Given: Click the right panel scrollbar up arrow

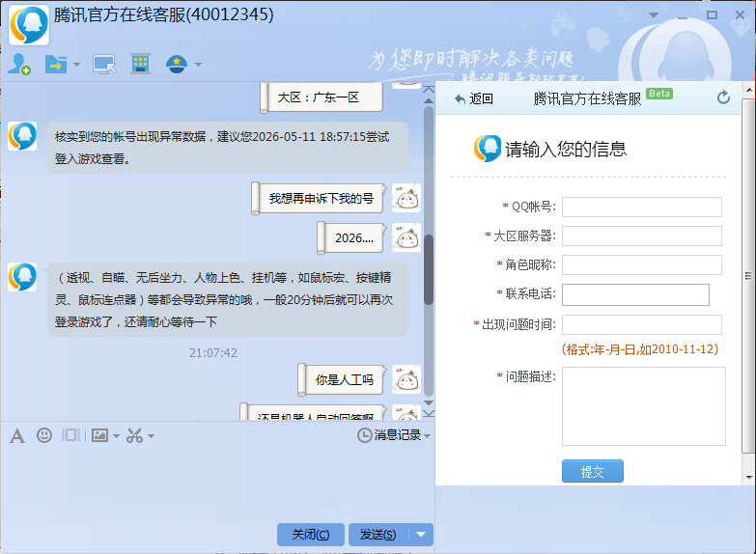Looking at the screenshot, I should click(749, 90).
